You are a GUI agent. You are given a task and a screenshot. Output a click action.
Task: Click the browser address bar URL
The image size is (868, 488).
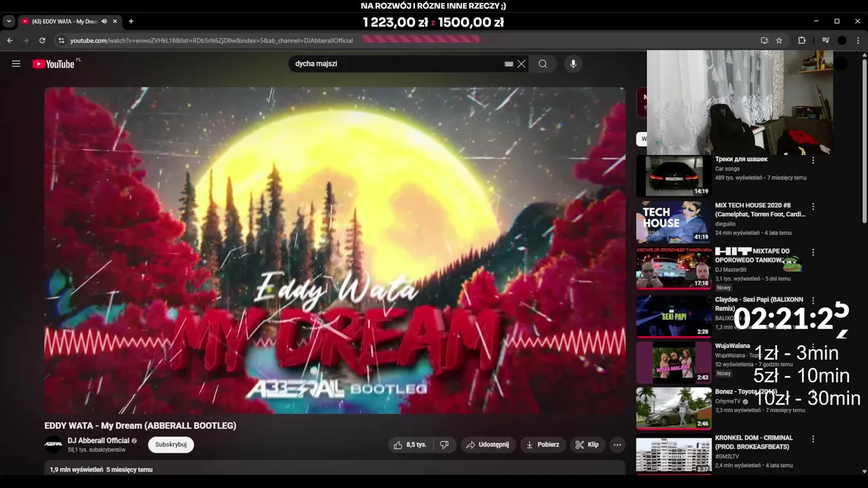tap(212, 41)
